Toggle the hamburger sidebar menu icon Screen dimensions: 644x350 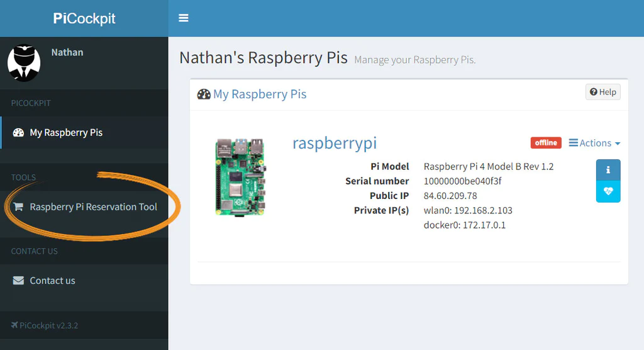pyautogui.click(x=183, y=18)
